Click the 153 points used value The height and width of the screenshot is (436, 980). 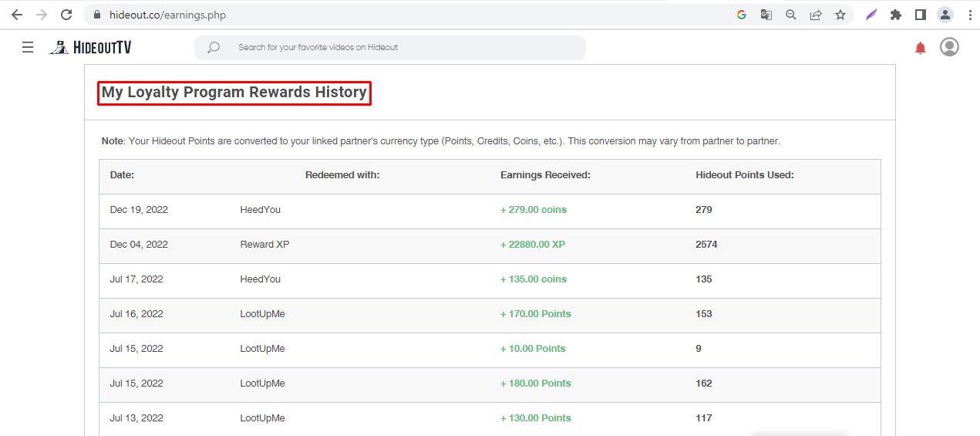click(704, 314)
